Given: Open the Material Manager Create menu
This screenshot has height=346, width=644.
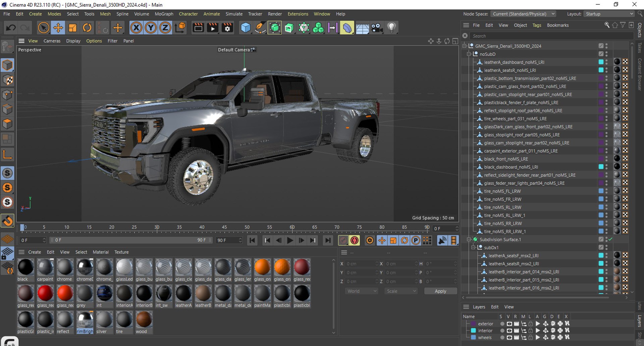Looking at the screenshot, I should pos(35,252).
